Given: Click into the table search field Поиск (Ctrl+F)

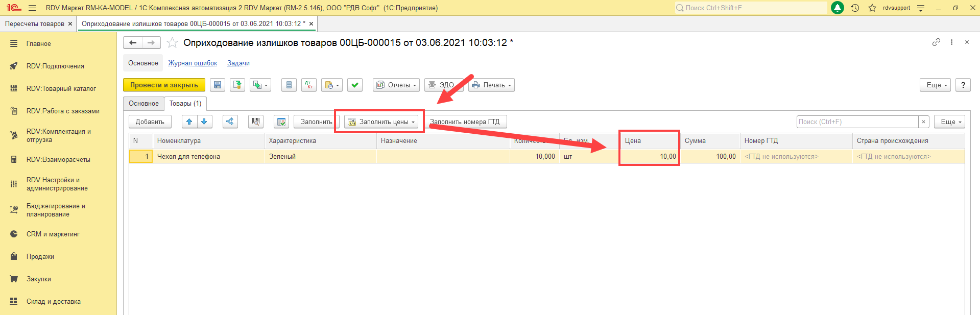Looking at the screenshot, I should click(857, 122).
